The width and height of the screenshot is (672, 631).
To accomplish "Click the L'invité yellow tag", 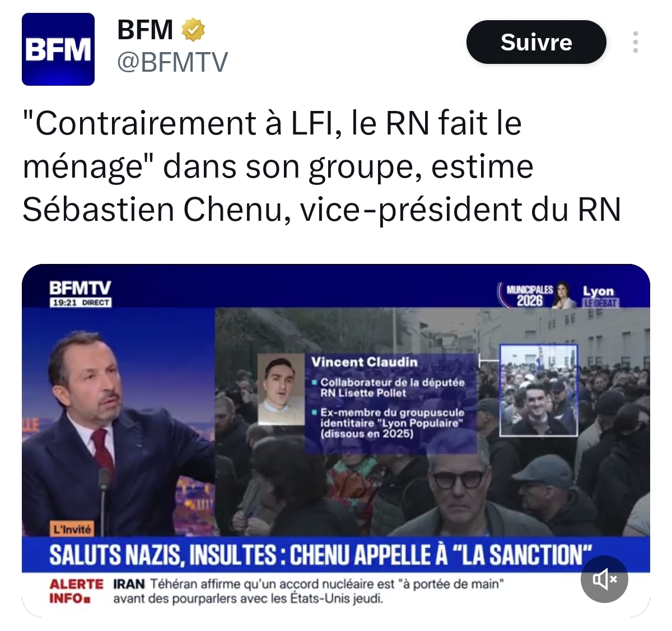I will point(72,529).
